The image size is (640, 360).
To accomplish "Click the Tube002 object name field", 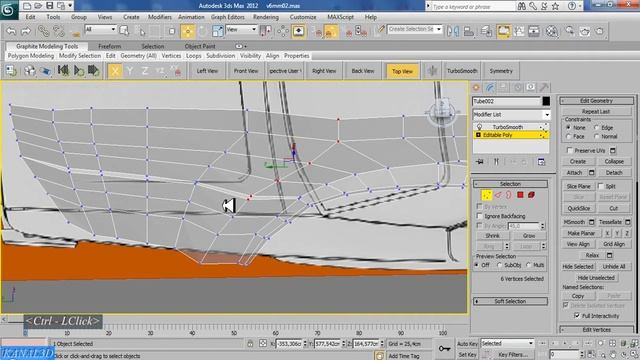I will (x=506, y=101).
